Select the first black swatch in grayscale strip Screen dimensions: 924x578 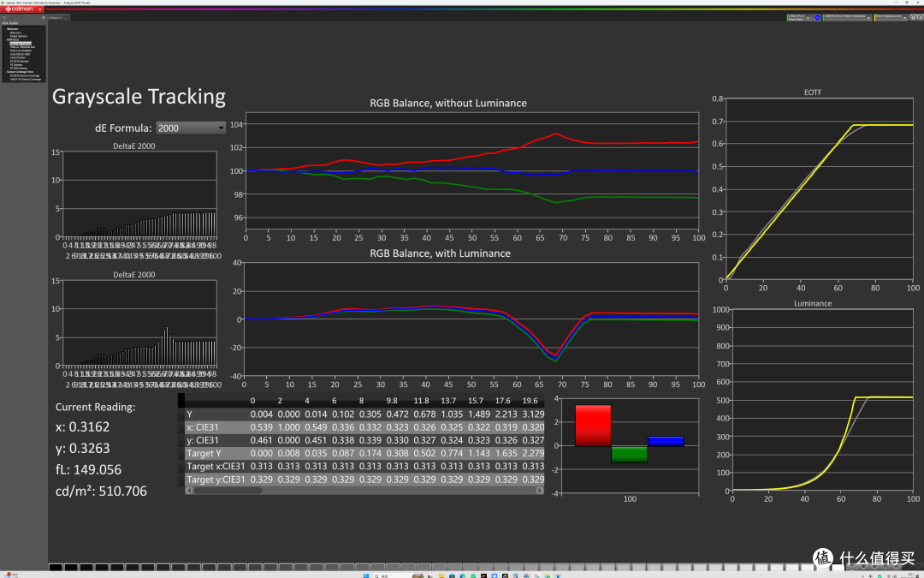56,568
